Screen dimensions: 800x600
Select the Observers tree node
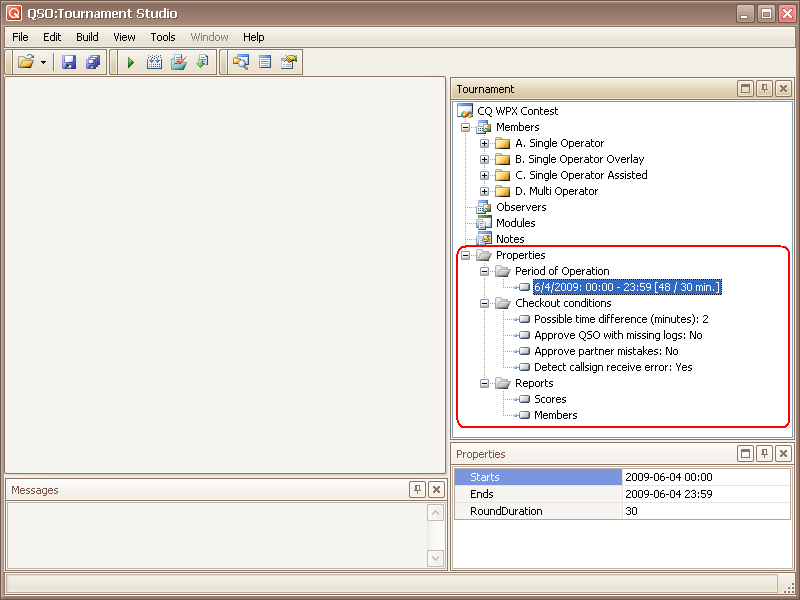tap(521, 207)
